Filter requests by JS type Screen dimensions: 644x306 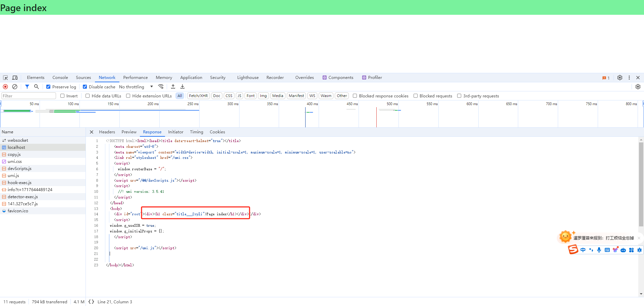[239, 96]
